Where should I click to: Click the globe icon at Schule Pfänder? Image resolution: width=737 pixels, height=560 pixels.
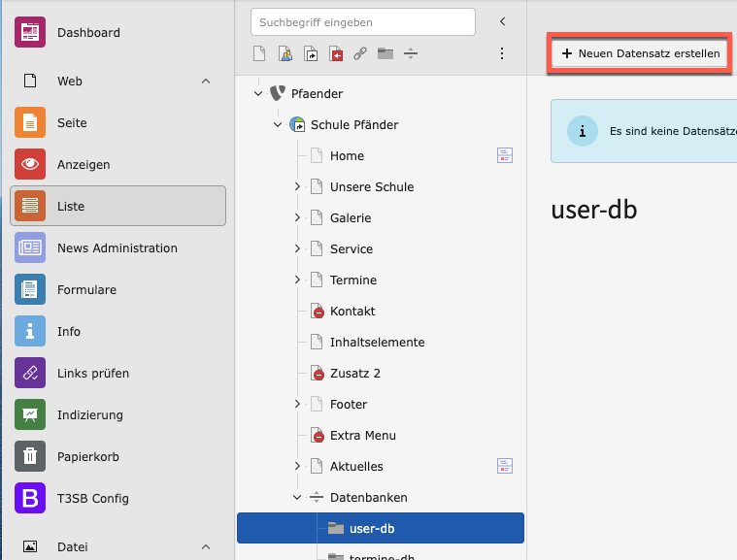tap(297, 124)
